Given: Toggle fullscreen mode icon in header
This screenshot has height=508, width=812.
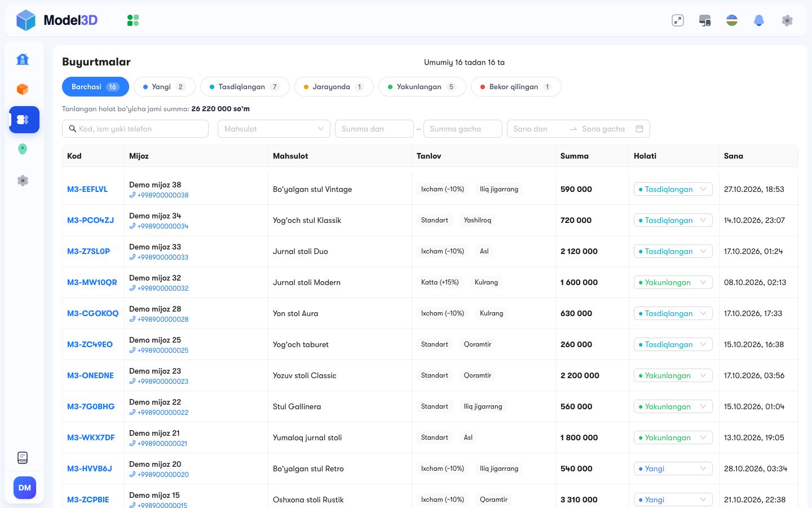Looking at the screenshot, I should pyautogui.click(x=678, y=20).
